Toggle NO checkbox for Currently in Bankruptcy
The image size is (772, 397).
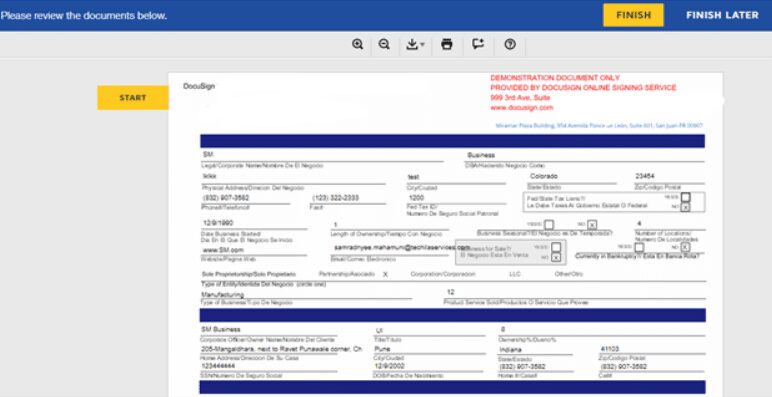685,247
